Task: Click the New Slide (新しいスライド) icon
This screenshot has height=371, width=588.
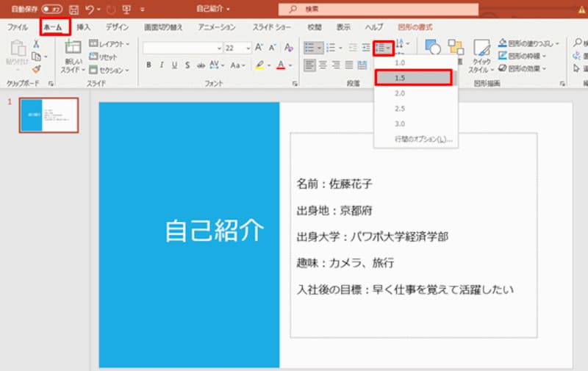Action: point(73,47)
